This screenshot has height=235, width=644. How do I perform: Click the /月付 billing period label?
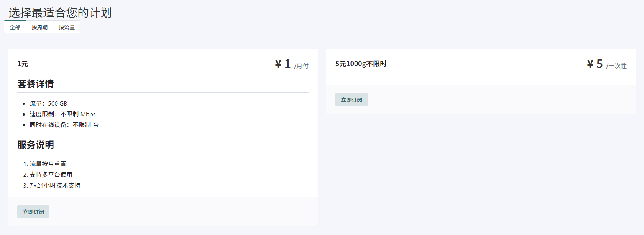click(301, 66)
